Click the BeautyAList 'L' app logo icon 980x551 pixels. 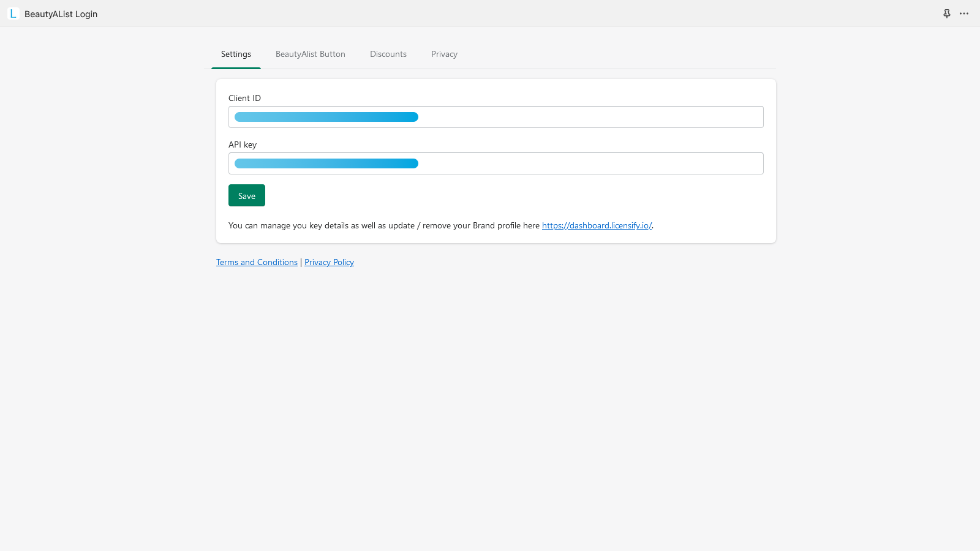coord(13,13)
